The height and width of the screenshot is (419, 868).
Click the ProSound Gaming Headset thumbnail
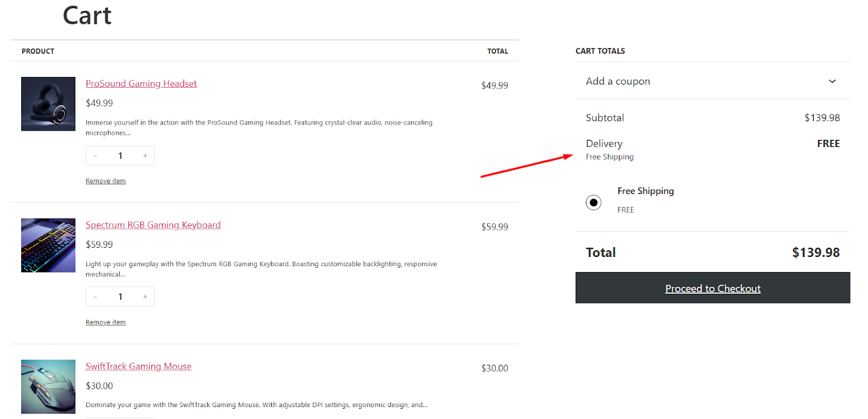pos(48,104)
